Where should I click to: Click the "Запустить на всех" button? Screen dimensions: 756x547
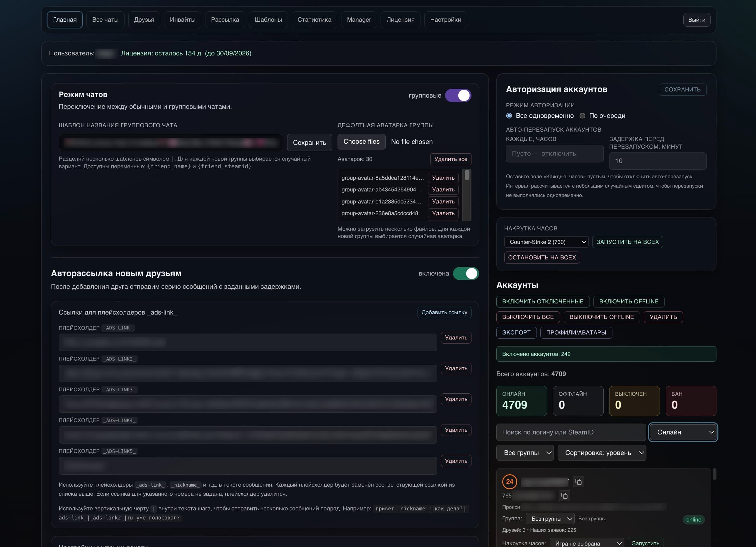(x=627, y=242)
